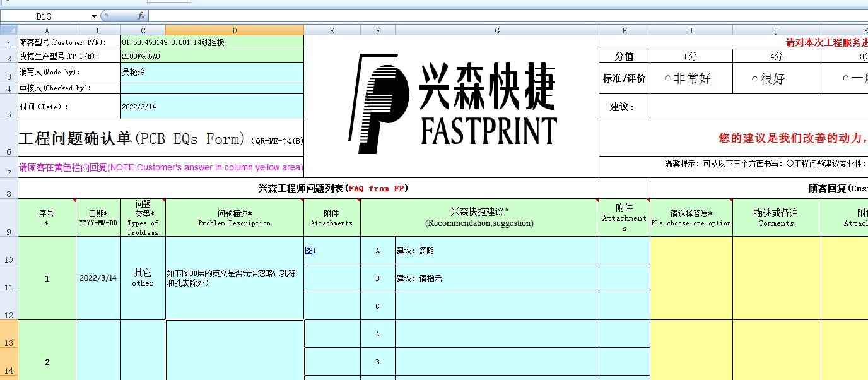Select column G header
868x380 pixels.
(497, 30)
